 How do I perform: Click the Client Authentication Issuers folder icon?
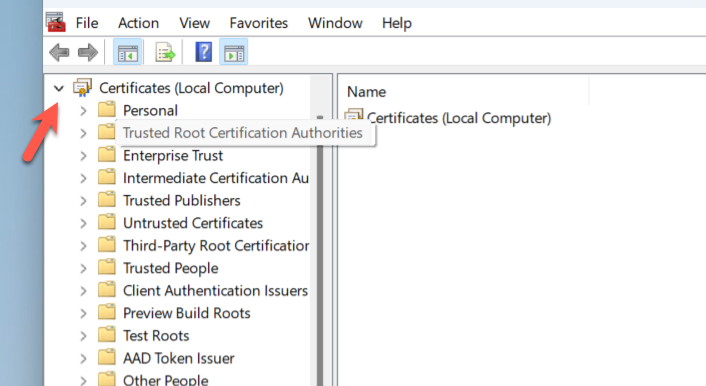coord(107,290)
